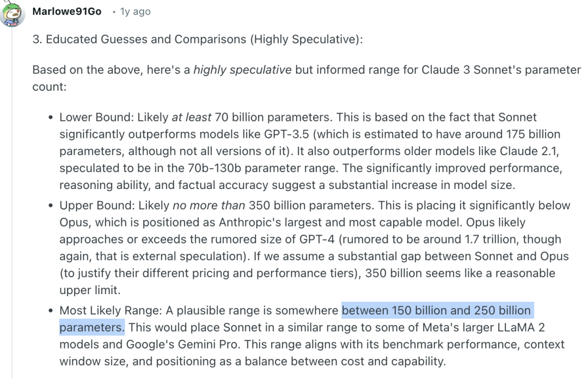
Task: Click the bullet dot before "Most Likely Range"
Action: pyautogui.click(x=51, y=311)
